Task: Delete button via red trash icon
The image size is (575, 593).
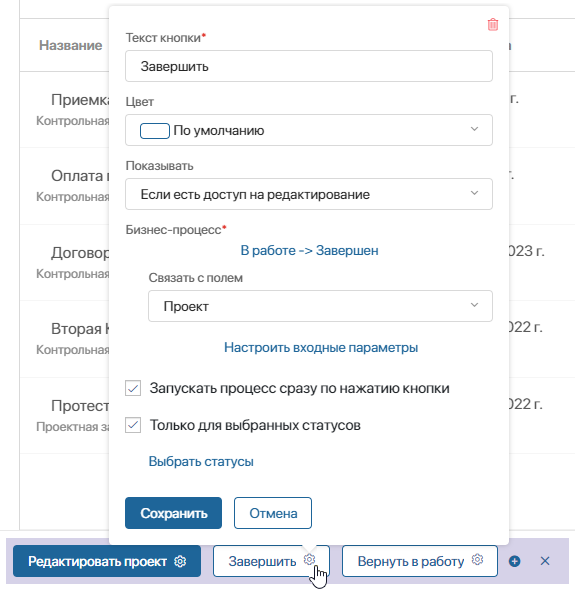Action: point(493,25)
